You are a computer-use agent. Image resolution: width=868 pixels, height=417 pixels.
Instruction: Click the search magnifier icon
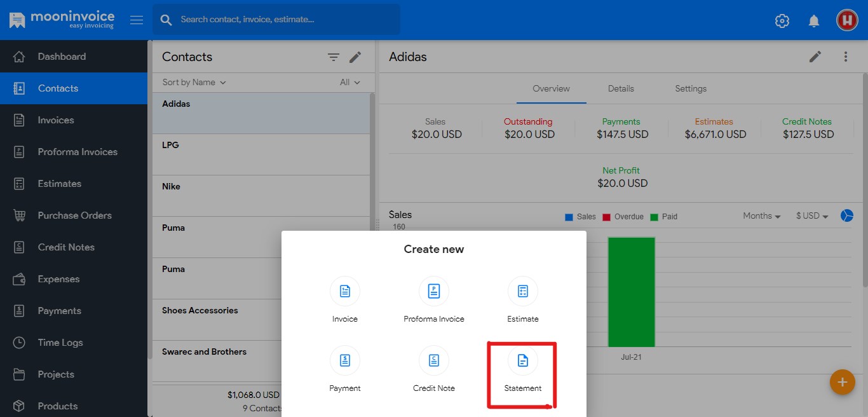coord(166,20)
